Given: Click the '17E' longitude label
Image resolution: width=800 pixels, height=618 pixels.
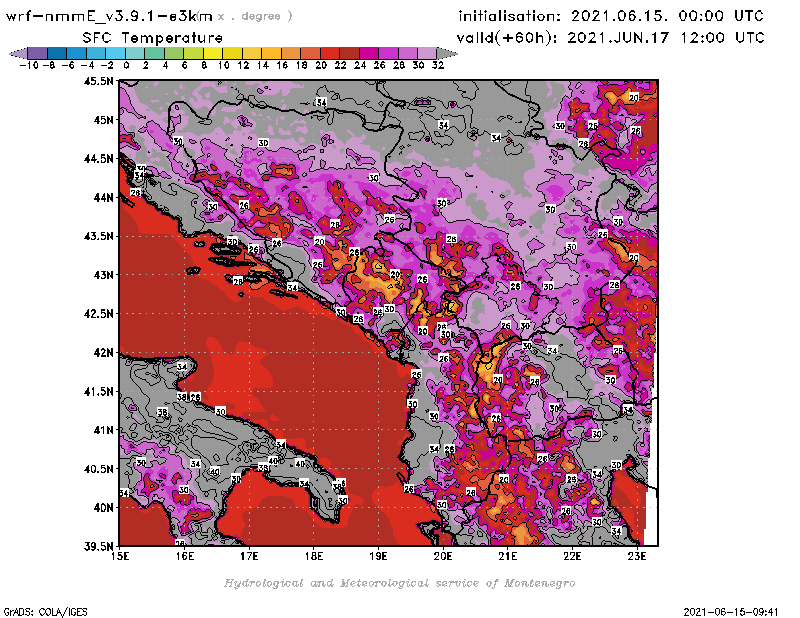Looking at the screenshot, I should click(249, 556).
